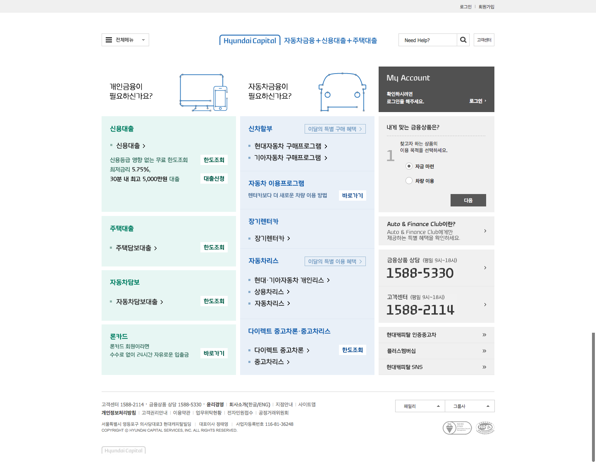Click 한도조회 beside 다이렉트 중고차론
The image size is (596, 463).
pyautogui.click(x=352, y=350)
